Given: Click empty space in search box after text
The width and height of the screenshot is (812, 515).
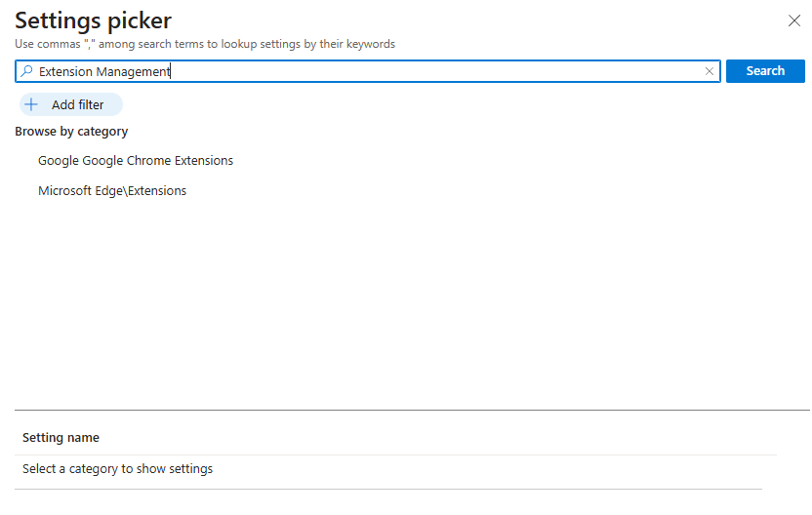Looking at the screenshot, I should (439, 71).
